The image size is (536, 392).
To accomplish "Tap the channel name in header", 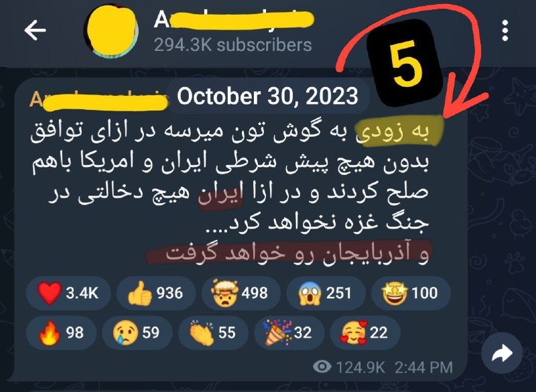I will [x=234, y=20].
